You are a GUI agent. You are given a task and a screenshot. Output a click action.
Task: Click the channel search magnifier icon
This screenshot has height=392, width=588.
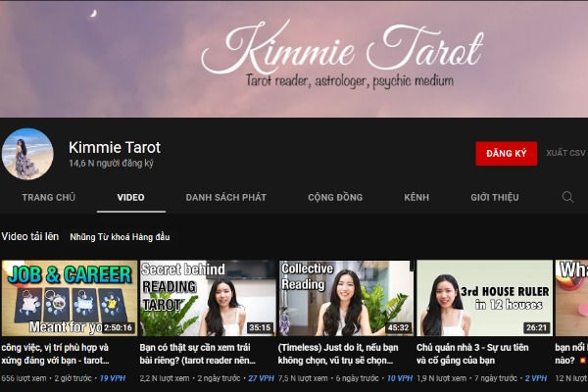click(567, 197)
